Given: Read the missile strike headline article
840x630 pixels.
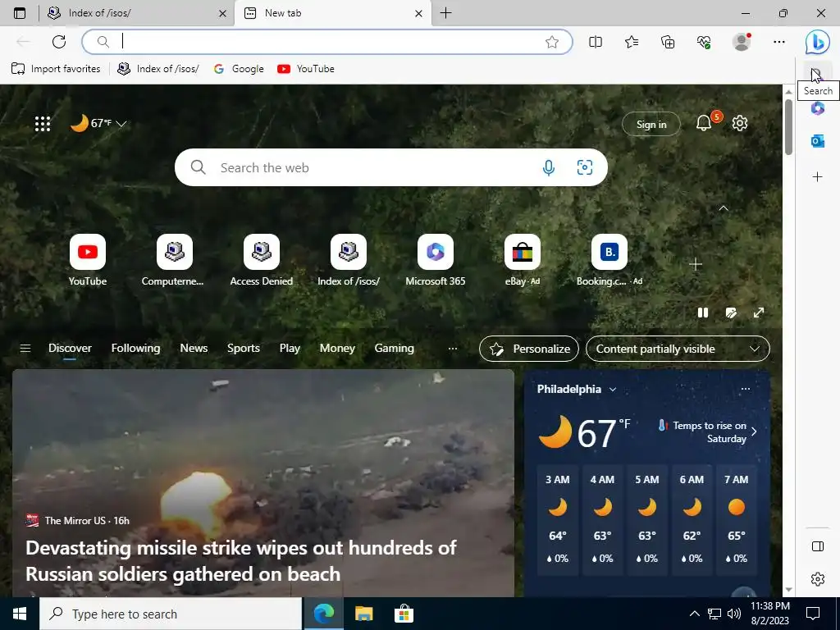Looking at the screenshot, I should click(241, 561).
